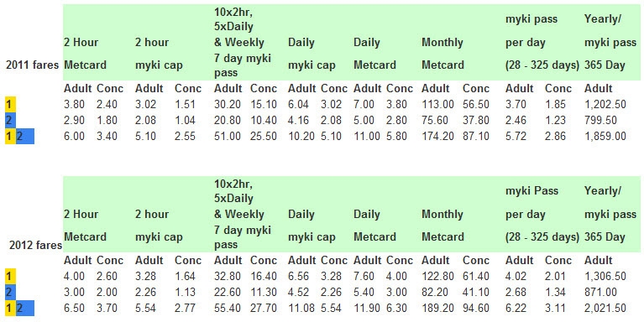Select 2012 zone 2 weekly pass adult fare 22.60
644x322 pixels.
(228, 293)
